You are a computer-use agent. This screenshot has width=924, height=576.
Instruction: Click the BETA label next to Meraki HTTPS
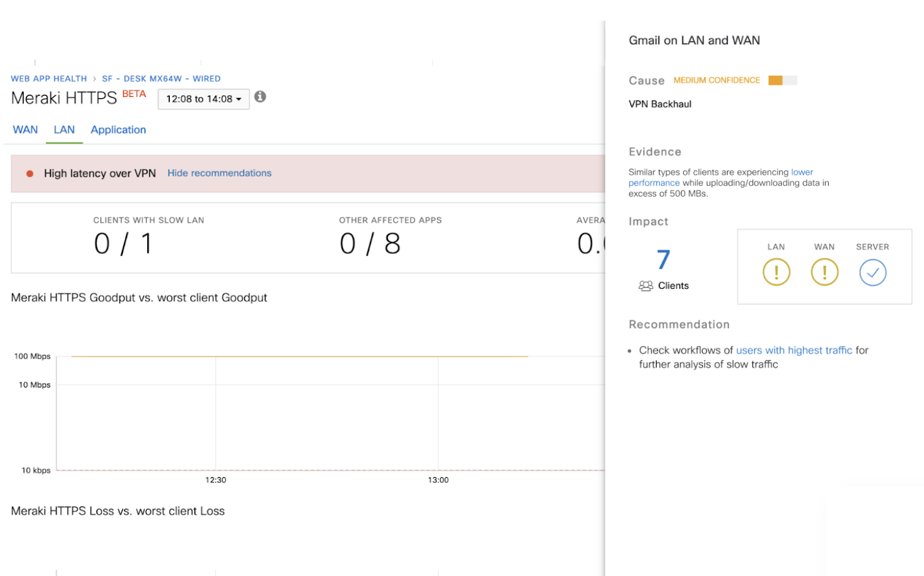[134, 94]
